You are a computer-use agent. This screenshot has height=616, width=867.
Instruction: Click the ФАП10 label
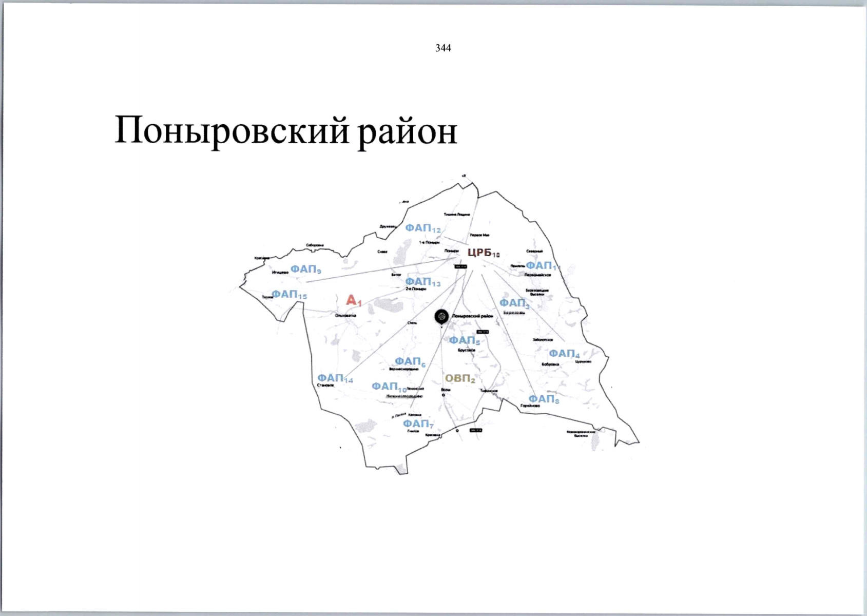coord(390,387)
